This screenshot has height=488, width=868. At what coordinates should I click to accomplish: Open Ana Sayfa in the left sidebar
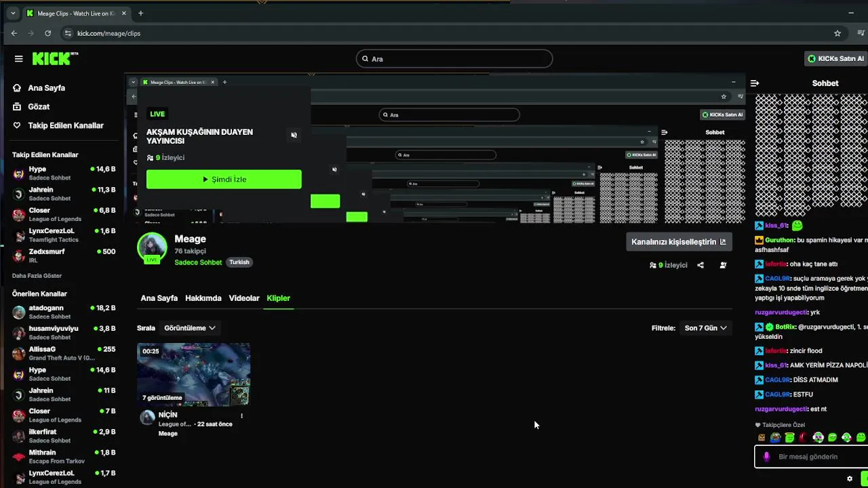pos(47,88)
